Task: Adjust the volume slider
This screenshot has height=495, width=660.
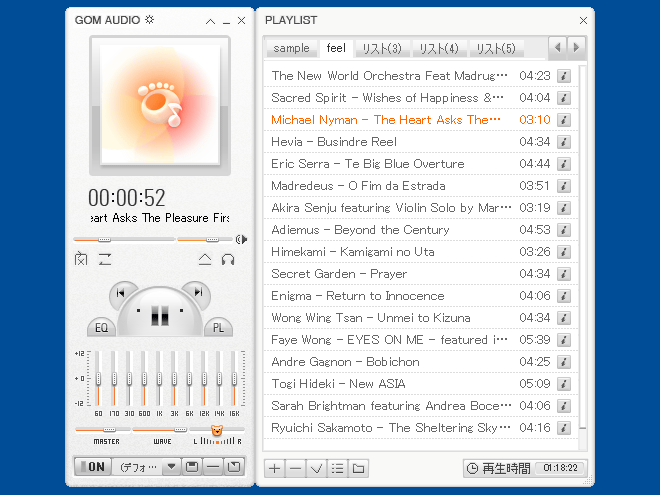Action: coord(205,240)
